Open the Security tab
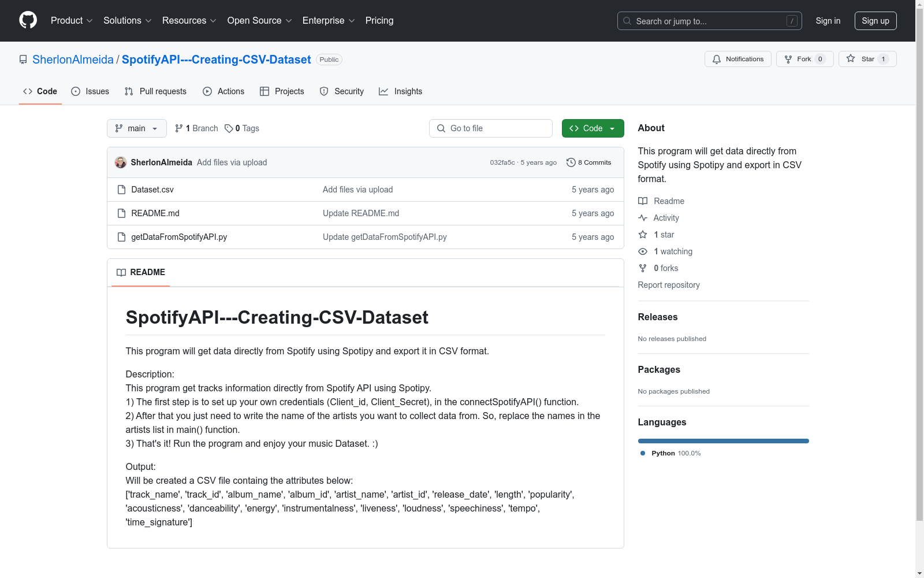The image size is (924, 578). coord(342,91)
